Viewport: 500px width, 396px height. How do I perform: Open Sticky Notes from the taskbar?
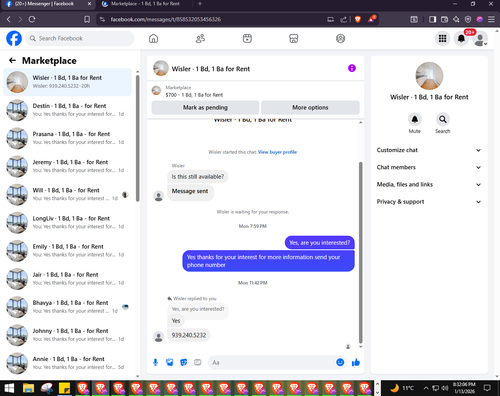tap(64, 388)
